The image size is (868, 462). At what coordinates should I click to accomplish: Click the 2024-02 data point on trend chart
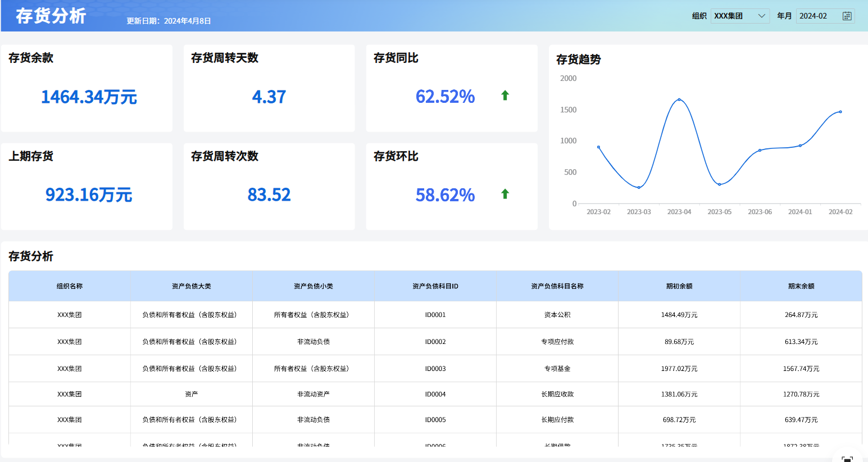point(840,112)
